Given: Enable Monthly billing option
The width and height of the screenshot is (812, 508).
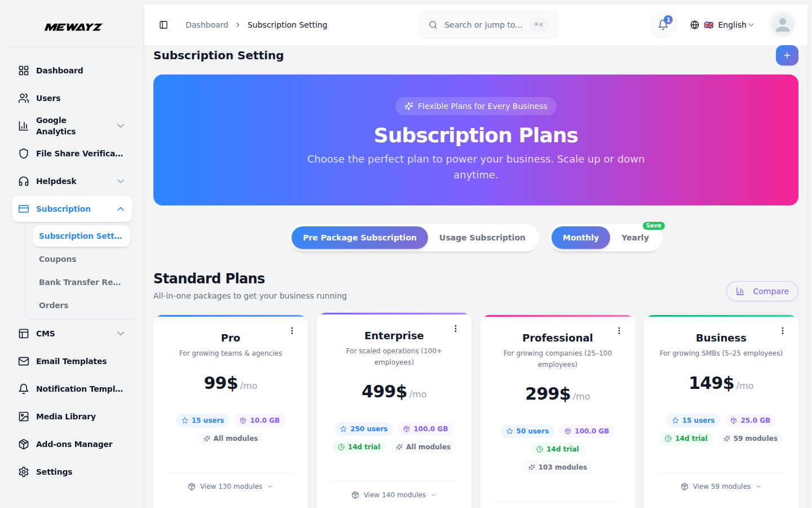Looking at the screenshot, I should click(580, 237).
